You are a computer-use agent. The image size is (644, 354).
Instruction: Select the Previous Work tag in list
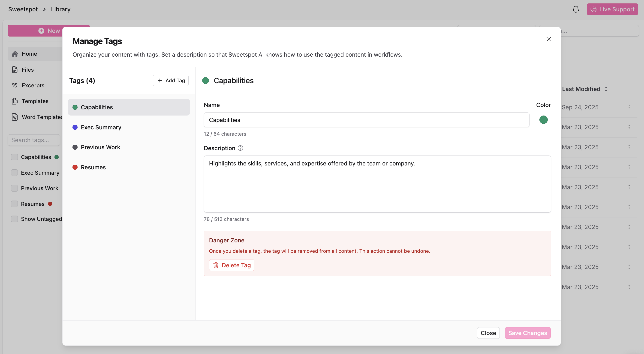pyautogui.click(x=100, y=147)
